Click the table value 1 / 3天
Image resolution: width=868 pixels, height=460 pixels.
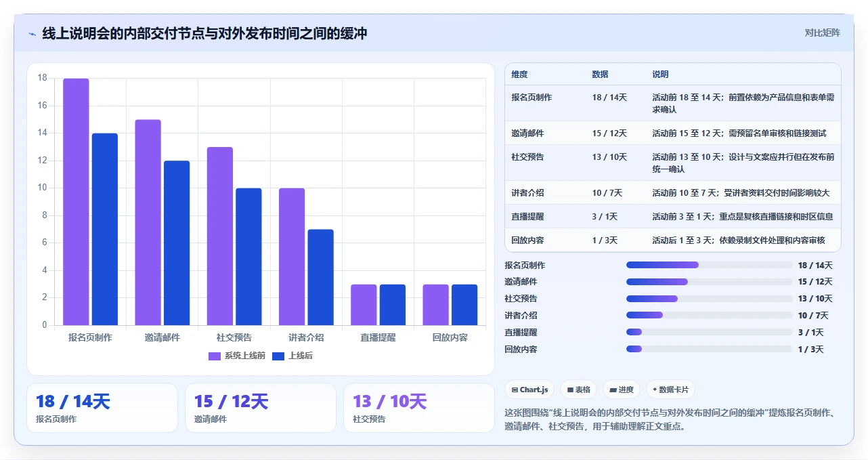[x=605, y=240]
